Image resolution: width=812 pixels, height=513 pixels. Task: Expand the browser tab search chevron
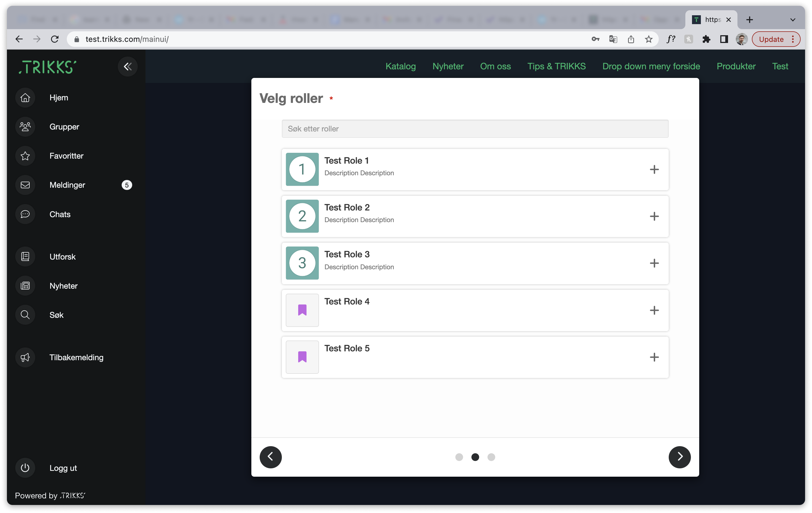point(793,20)
